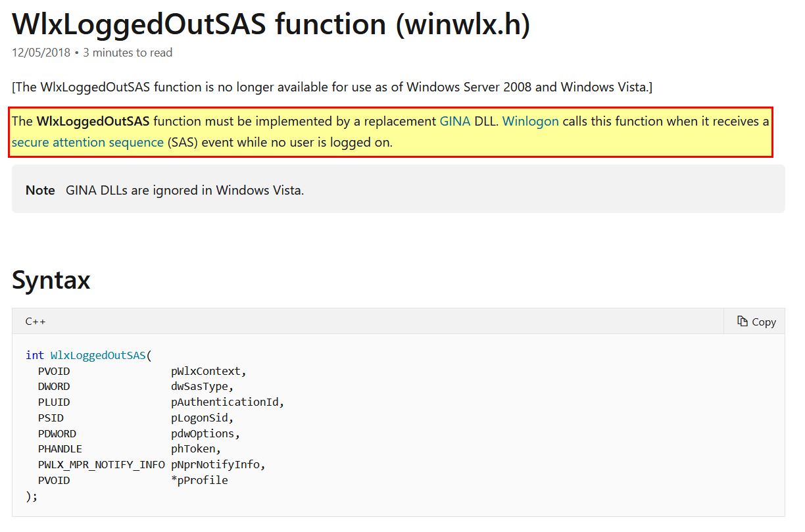Click bold WlxLoggedOutSAS in highlighted paragraph

93,121
